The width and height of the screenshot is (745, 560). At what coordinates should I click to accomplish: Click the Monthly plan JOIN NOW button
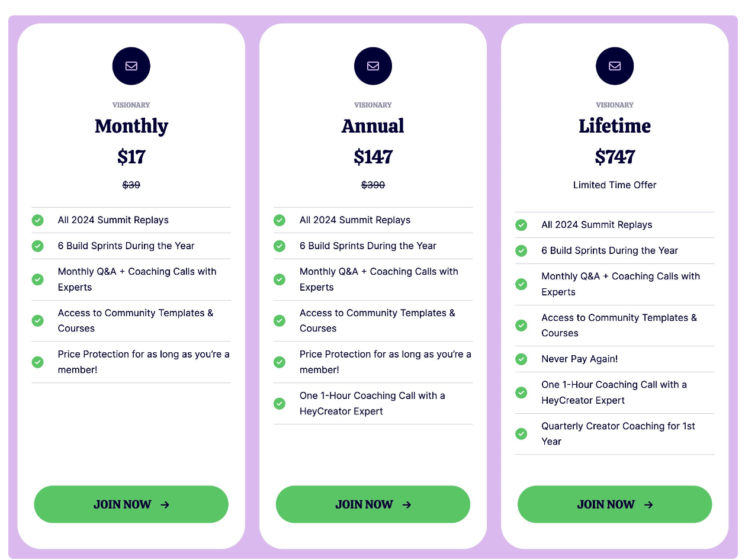click(x=131, y=504)
